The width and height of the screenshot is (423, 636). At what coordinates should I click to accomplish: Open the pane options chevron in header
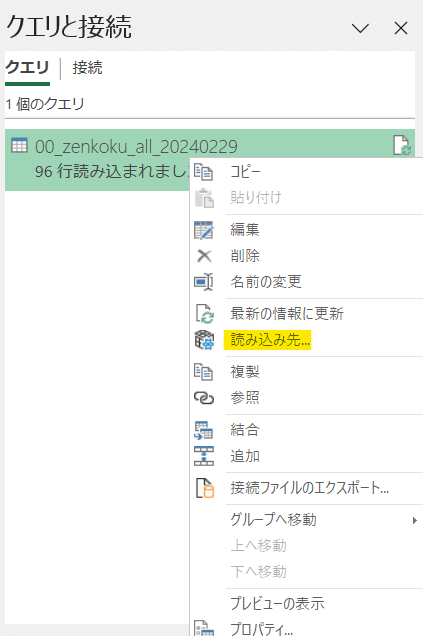tap(360, 28)
